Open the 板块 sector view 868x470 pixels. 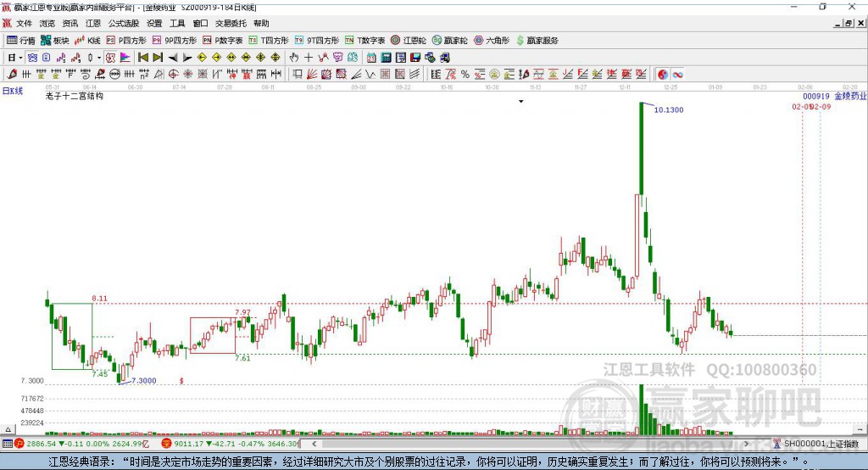(x=55, y=41)
